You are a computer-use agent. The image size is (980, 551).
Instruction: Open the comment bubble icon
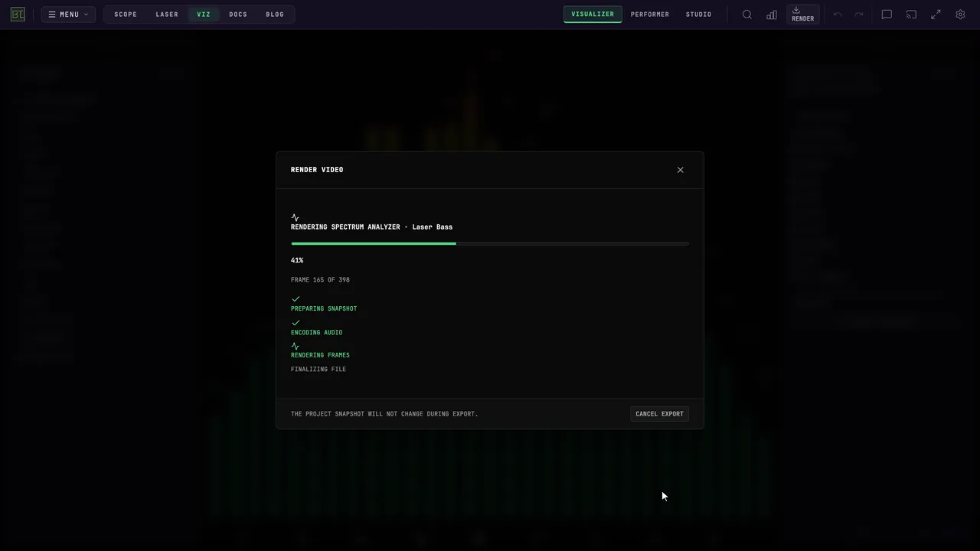point(887,15)
